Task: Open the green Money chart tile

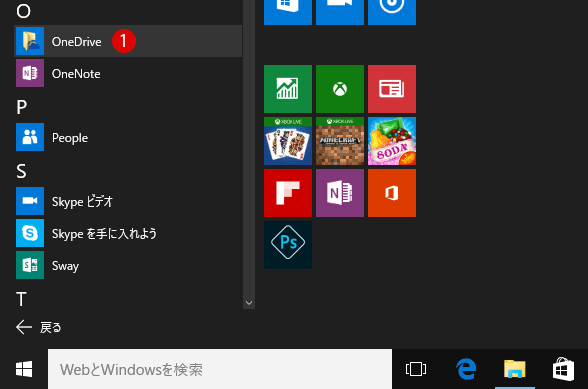Action: point(288,89)
